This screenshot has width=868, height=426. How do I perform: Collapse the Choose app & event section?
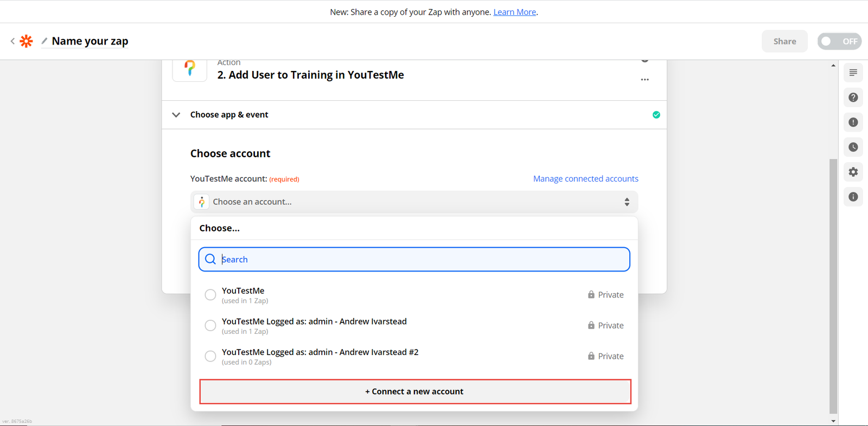coord(176,115)
